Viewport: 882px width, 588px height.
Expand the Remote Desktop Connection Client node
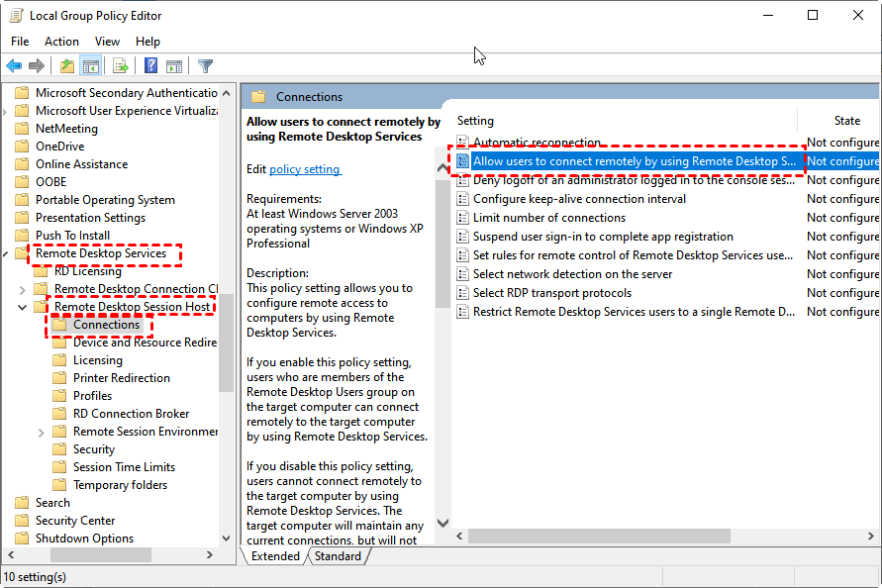(x=23, y=289)
